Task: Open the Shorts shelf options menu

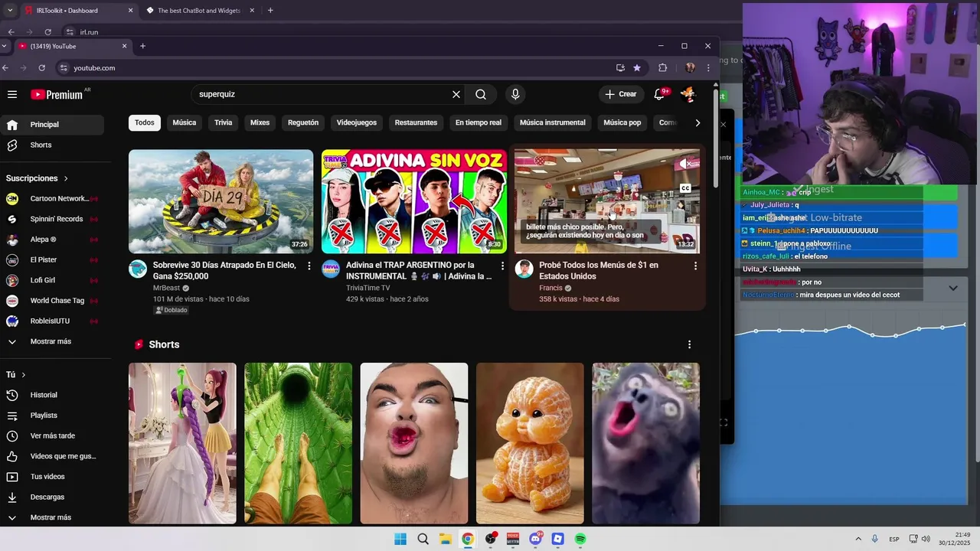Action: point(689,345)
